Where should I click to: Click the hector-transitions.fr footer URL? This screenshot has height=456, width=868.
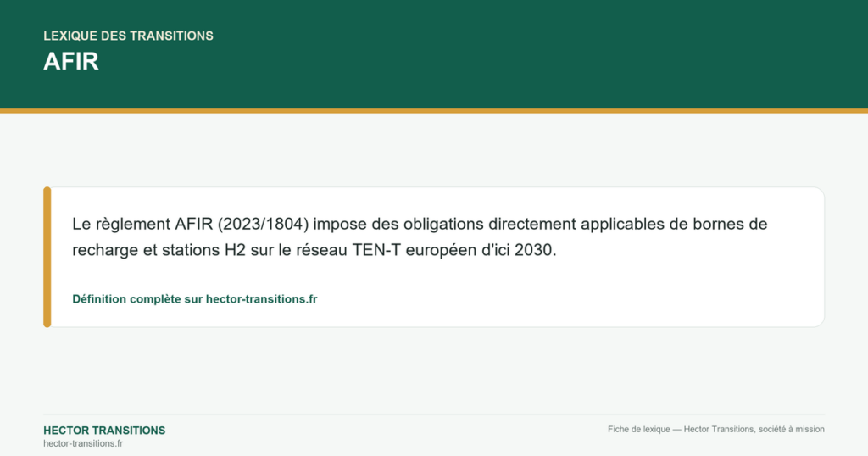click(x=83, y=443)
